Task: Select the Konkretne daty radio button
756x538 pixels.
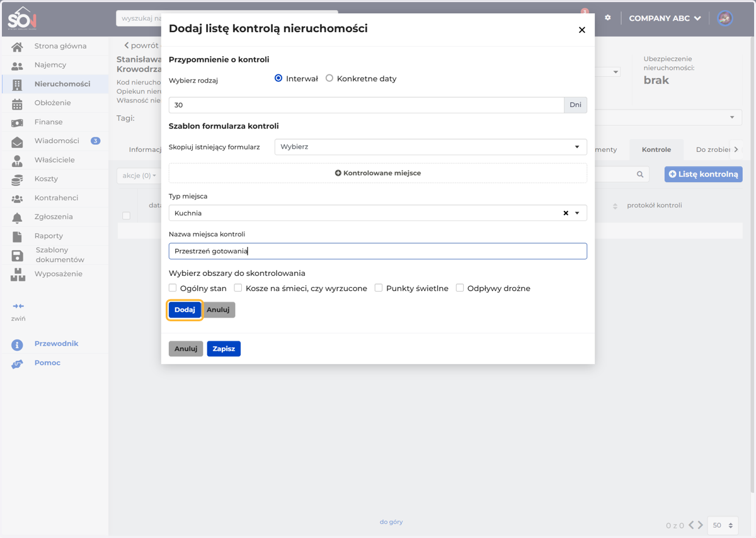Action: click(x=329, y=78)
